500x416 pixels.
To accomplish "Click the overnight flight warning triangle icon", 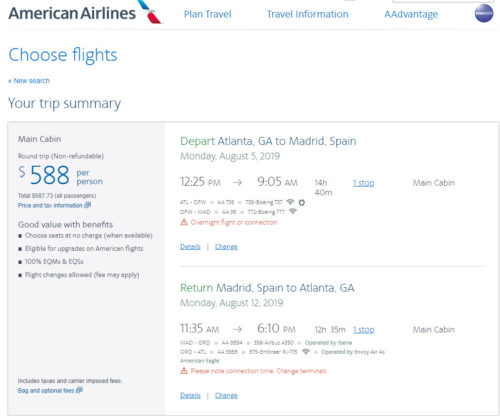I will pos(184,222).
